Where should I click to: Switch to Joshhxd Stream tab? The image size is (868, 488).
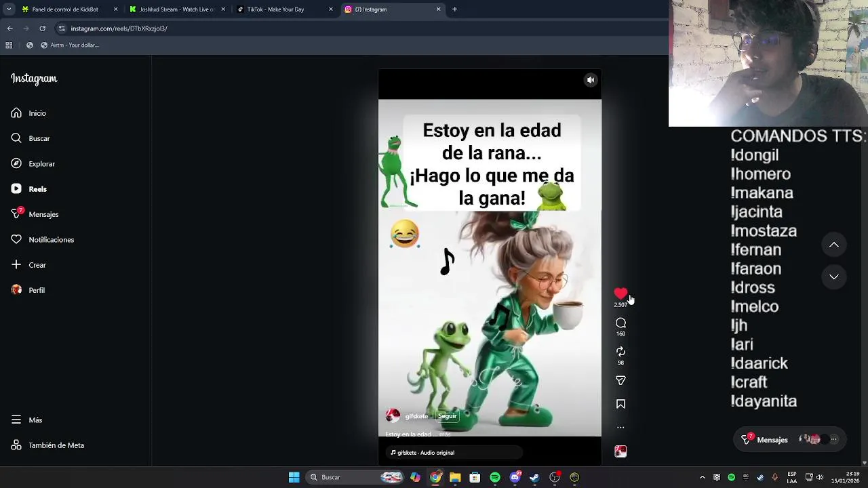coord(176,9)
